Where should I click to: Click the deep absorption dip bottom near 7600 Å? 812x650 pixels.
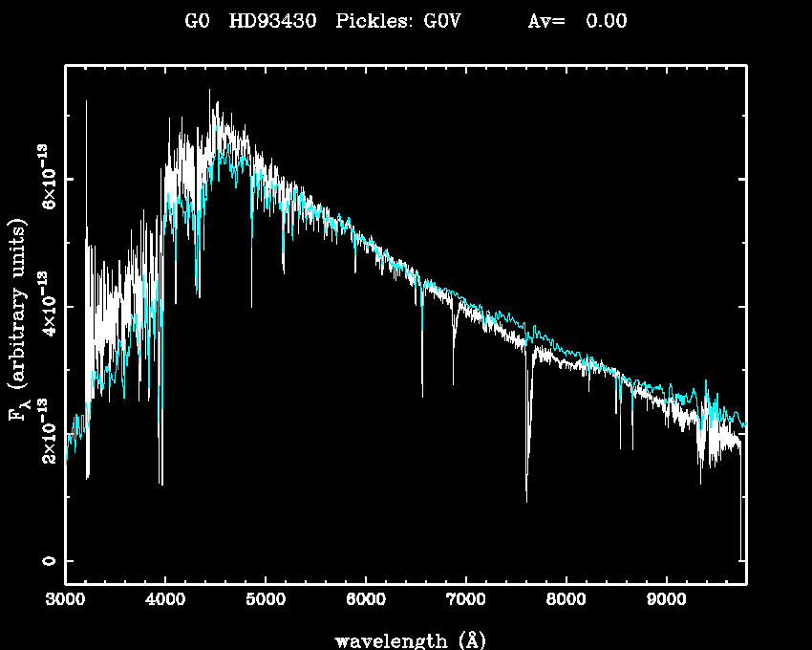tap(526, 499)
